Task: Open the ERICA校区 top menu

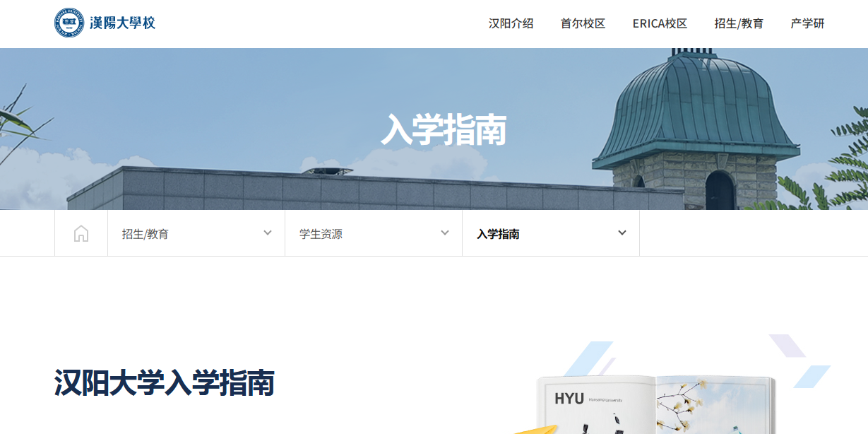Action: pos(660,23)
